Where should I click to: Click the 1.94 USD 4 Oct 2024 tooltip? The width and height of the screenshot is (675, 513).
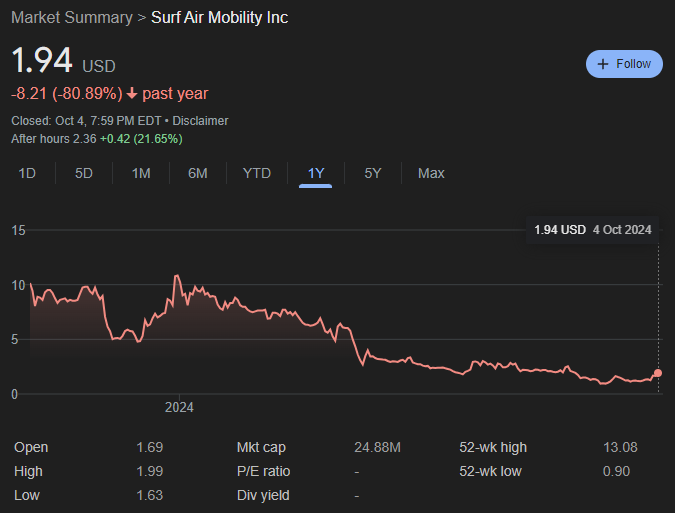point(593,230)
